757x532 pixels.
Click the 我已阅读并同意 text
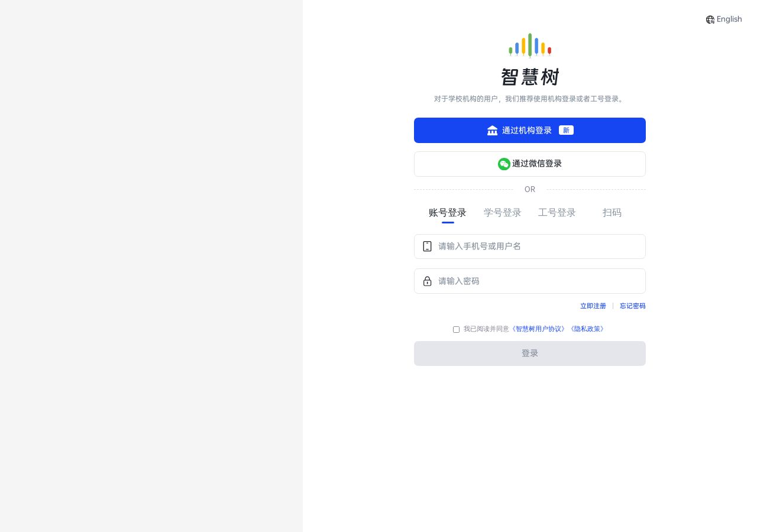pos(486,329)
